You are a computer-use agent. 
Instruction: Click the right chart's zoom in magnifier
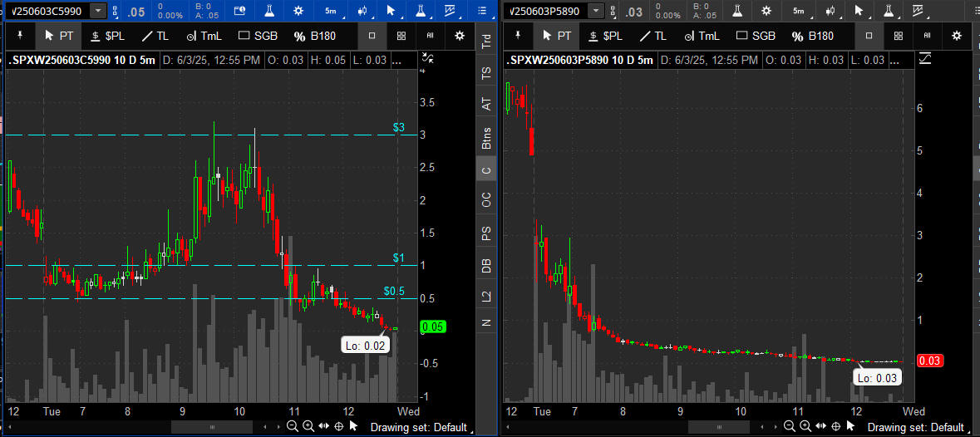pos(805,426)
